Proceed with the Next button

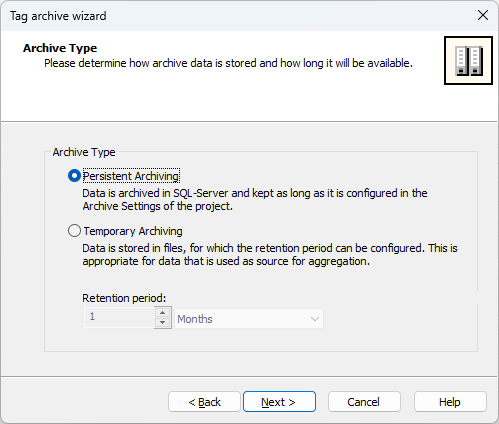[x=279, y=402]
